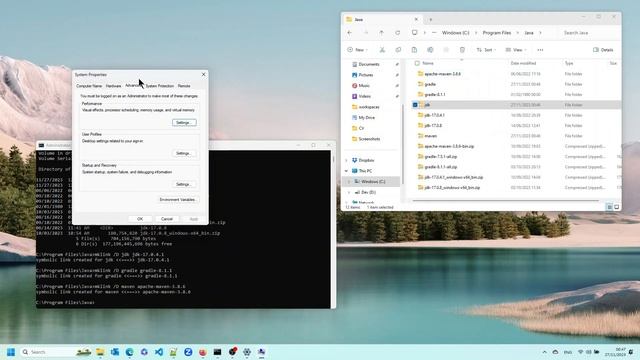Screen dimensions: 640x360
Task: Click Cancel in System Properties
Action: pos(167,219)
